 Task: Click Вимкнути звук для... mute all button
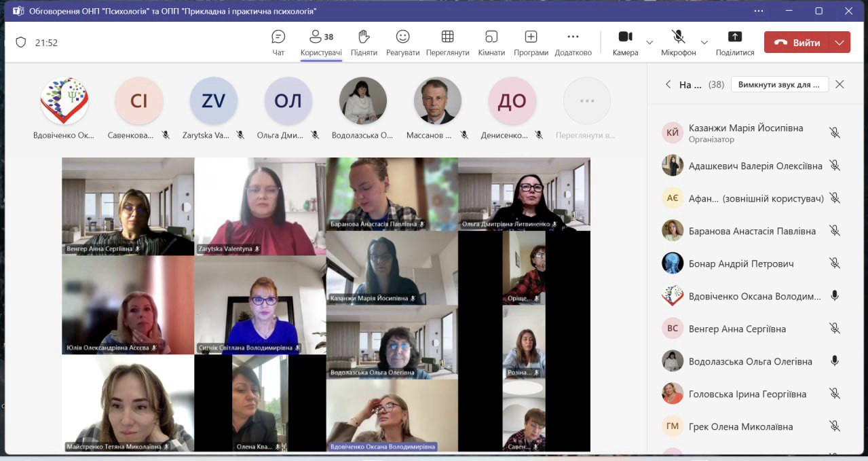tap(780, 85)
